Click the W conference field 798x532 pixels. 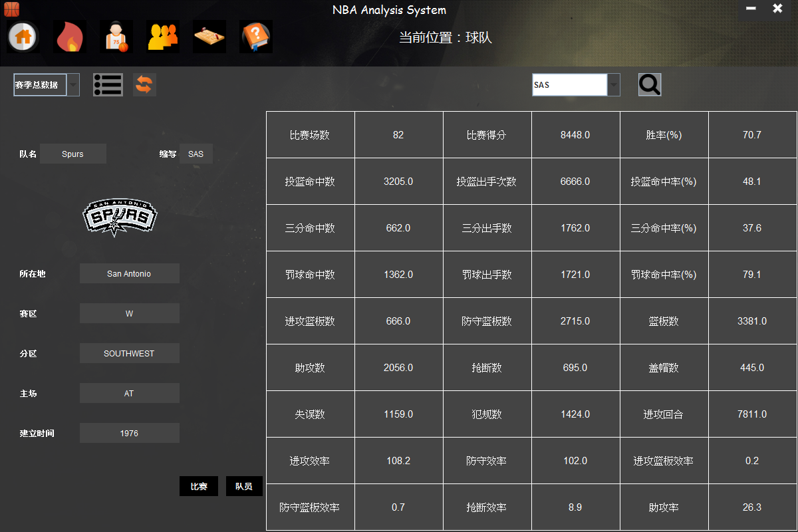(130, 313)
